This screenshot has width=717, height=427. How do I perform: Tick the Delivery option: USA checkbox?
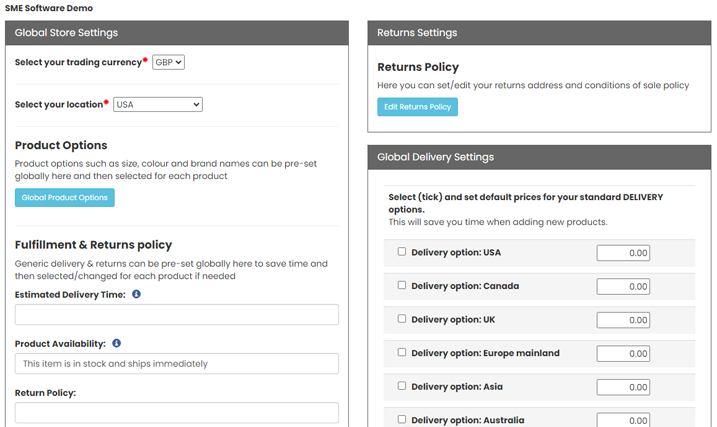402,252
